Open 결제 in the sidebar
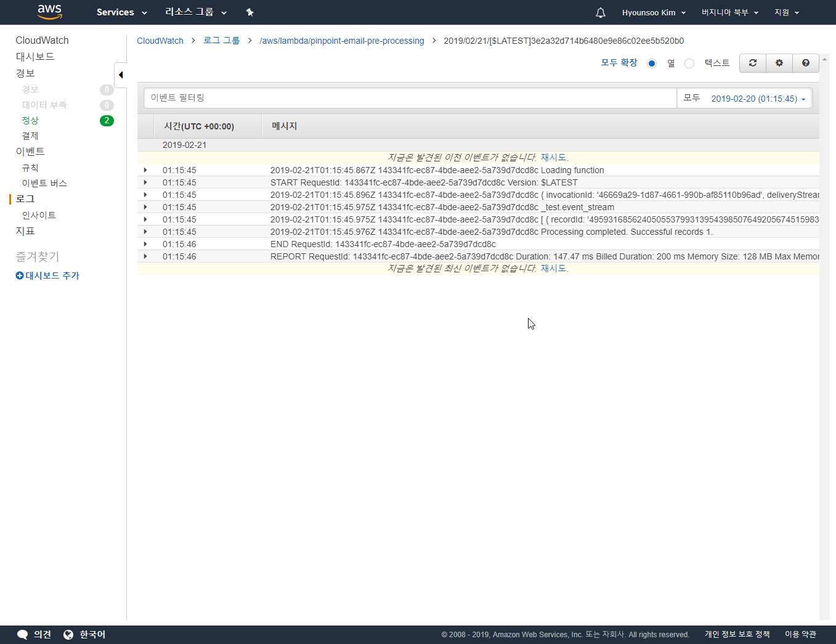Image resolution: width=836 pixels, height=644 pixels. pyautogui.click(x=30, y=136)
